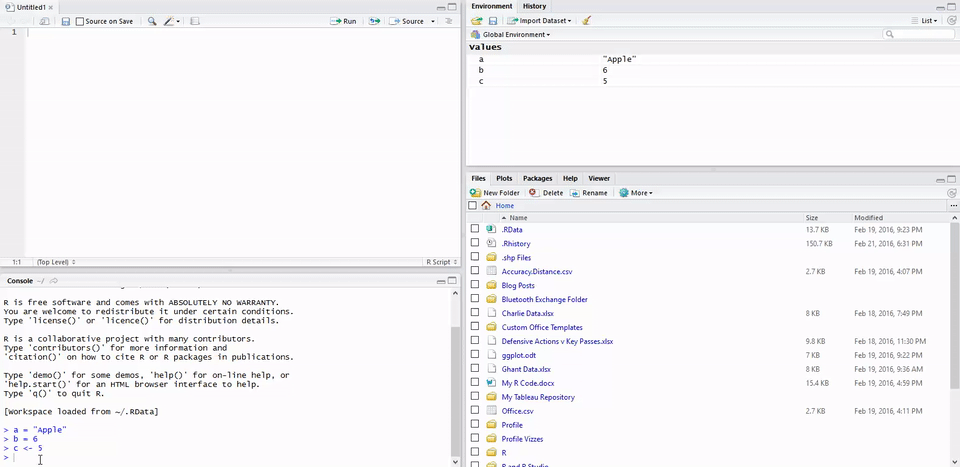Switch to the History tab
960x467 pixels.
coord(534,6)
